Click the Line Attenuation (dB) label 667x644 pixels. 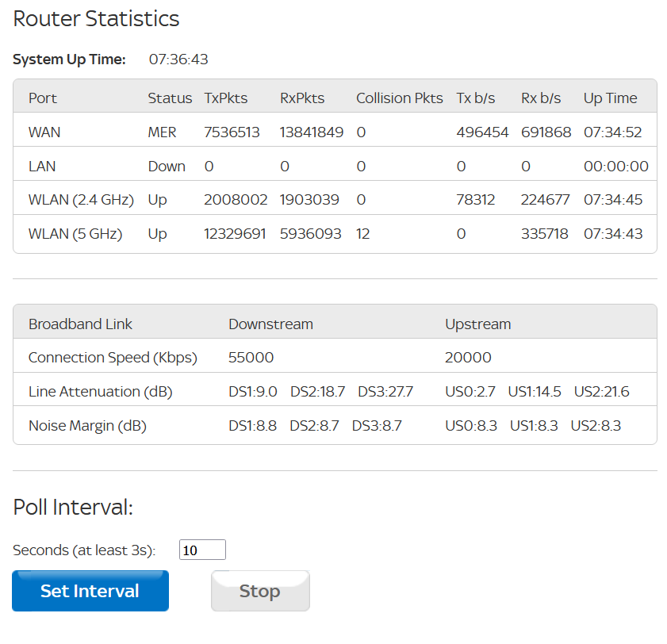click(100, 392)
